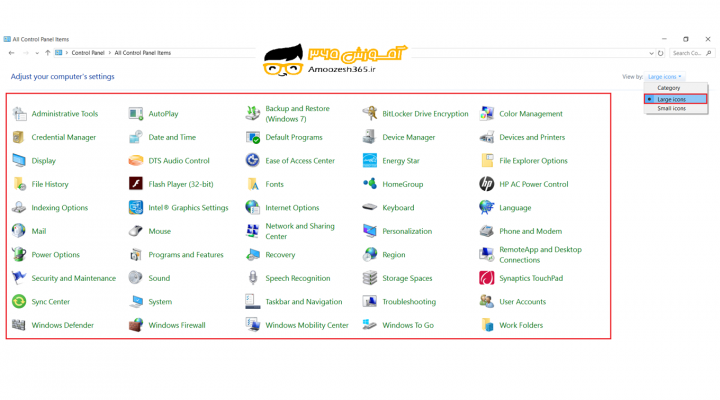Open the Windows Defender icon
The width and height of the screenshot is (720, 400).
(19, 325)
